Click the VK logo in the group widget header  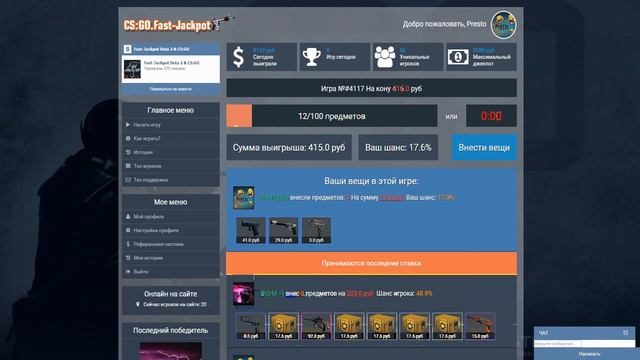(127, 49)
